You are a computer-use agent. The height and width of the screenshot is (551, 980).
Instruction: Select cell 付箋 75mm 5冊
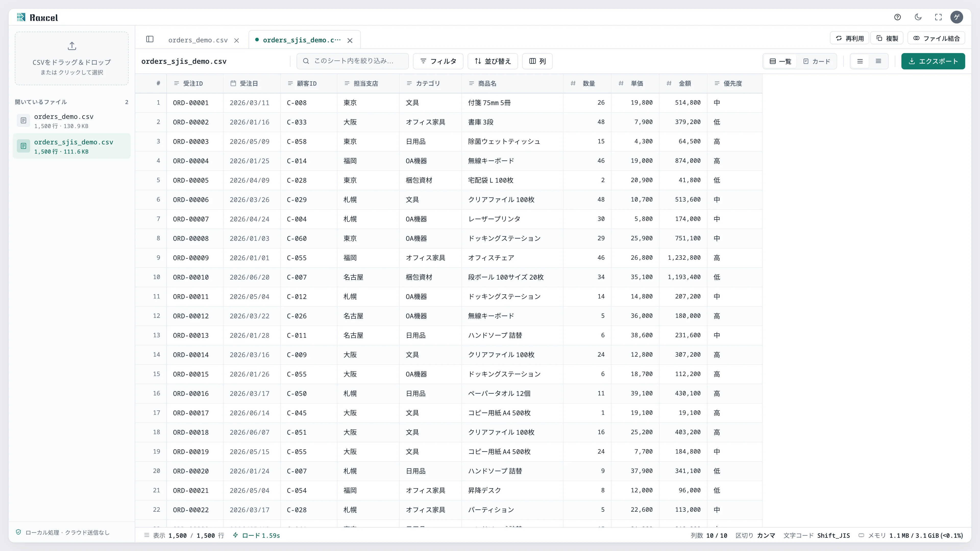512,103
